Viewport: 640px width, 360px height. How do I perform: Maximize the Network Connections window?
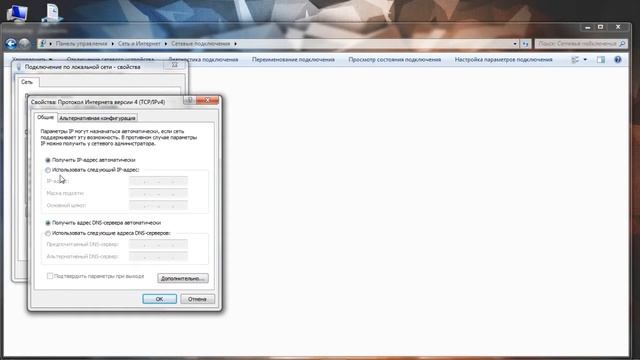600,27
